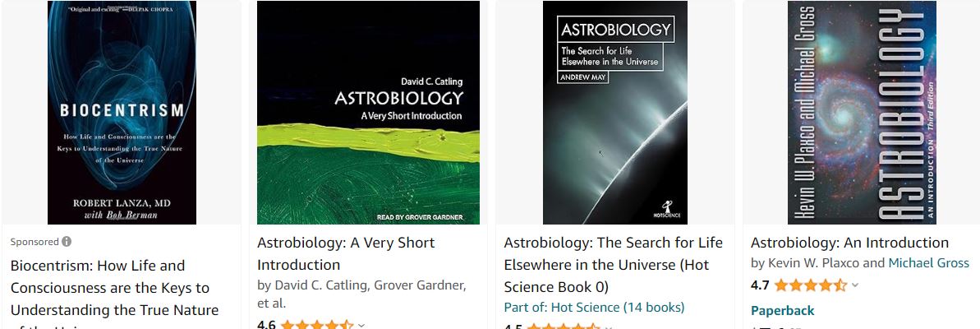Screen dimensions: 980x329
Task: Click the Sponsored info icon
Action: 67,242
